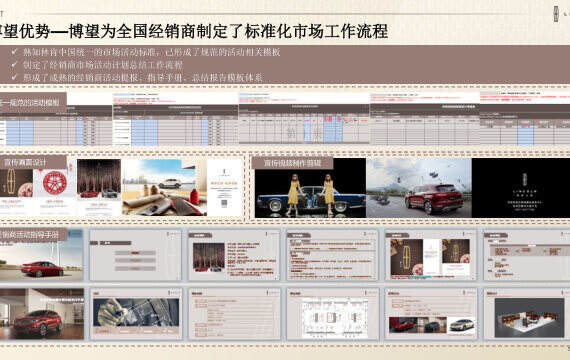Click the Lincoln logo on the black end-card
Screen dimensions: 570x360
(x=525, y=179)
